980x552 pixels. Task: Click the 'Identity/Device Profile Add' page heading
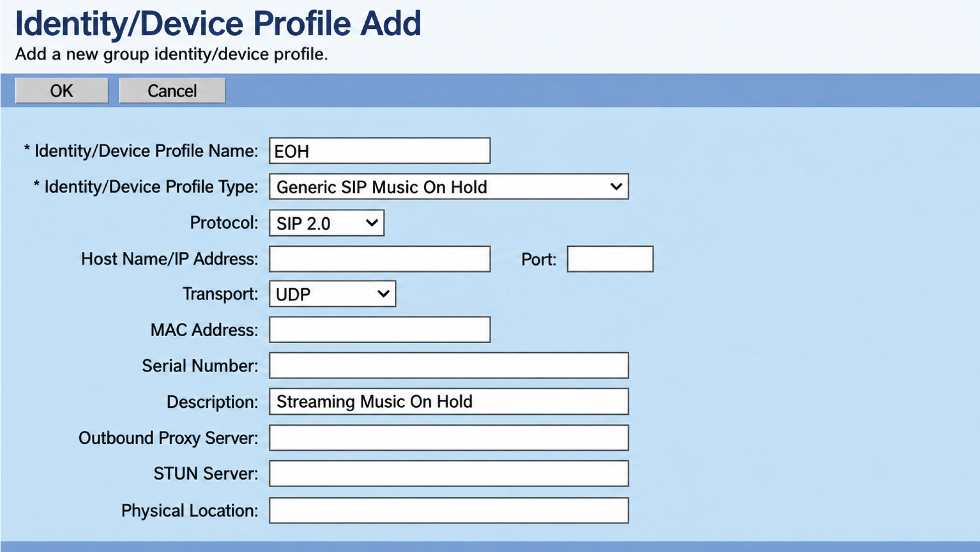(x=218, y=24)
